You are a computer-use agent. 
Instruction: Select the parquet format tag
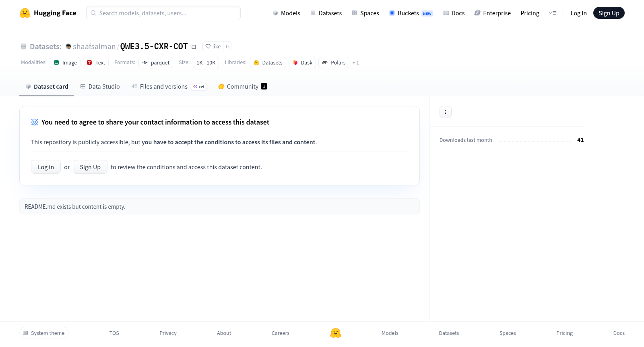click(x=156, y=62)
